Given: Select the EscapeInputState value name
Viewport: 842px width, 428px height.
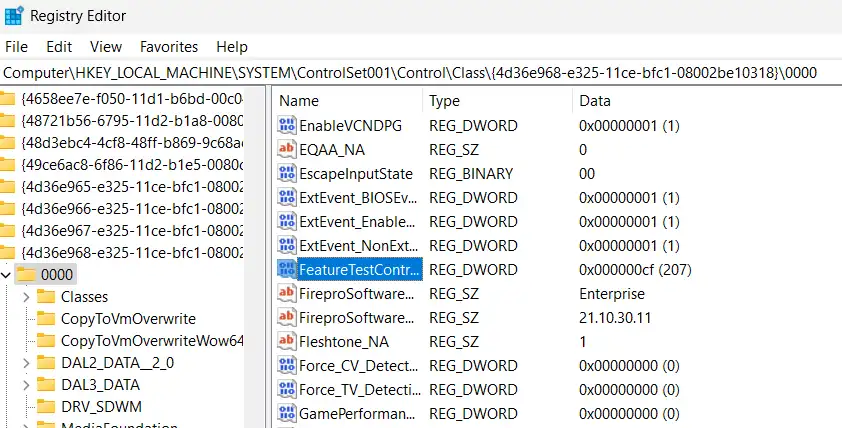Looking at the screenshot, I should (x=355, y=174).
